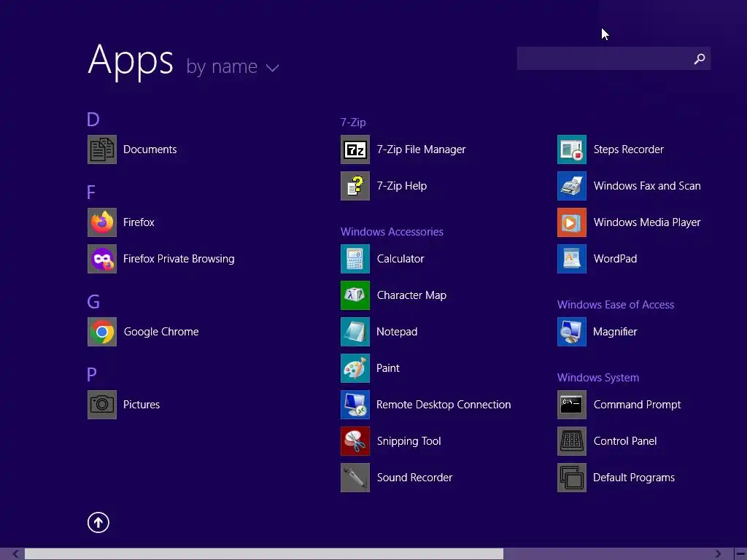
Task: Click the letter 'F' group header
Action: (91, 192)
